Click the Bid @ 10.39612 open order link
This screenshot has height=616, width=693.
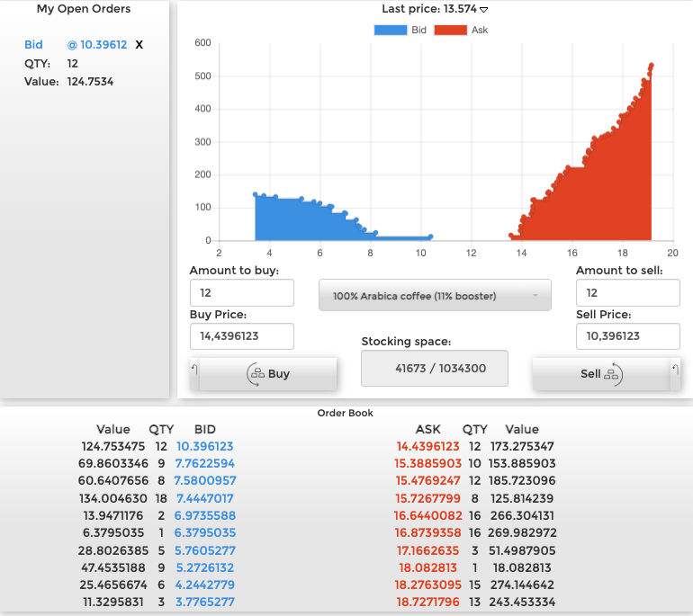(x=76, y=45)
